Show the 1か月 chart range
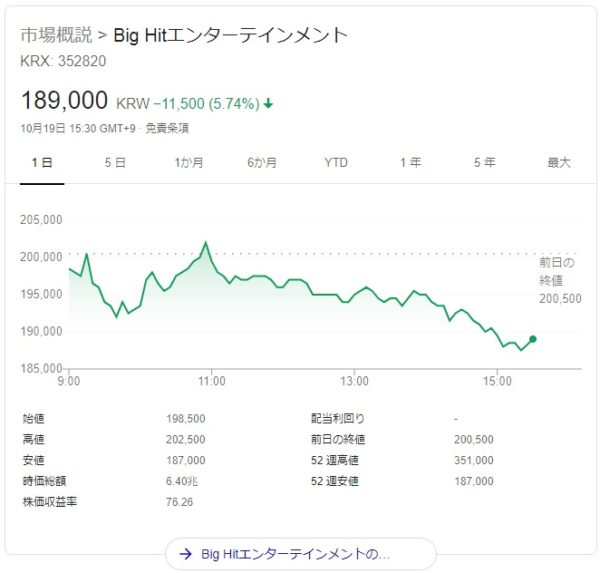This screenshot has height=573, width=600. tap(189, 163)
